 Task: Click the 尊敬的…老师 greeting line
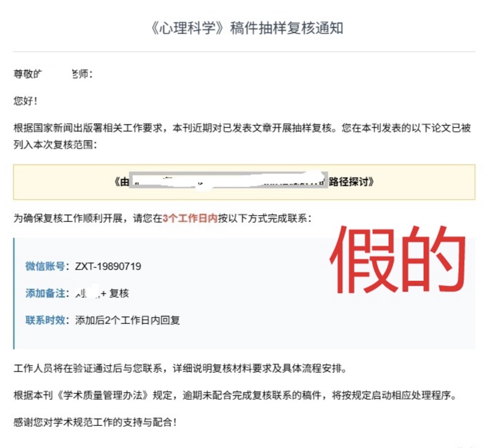[53, 74]
